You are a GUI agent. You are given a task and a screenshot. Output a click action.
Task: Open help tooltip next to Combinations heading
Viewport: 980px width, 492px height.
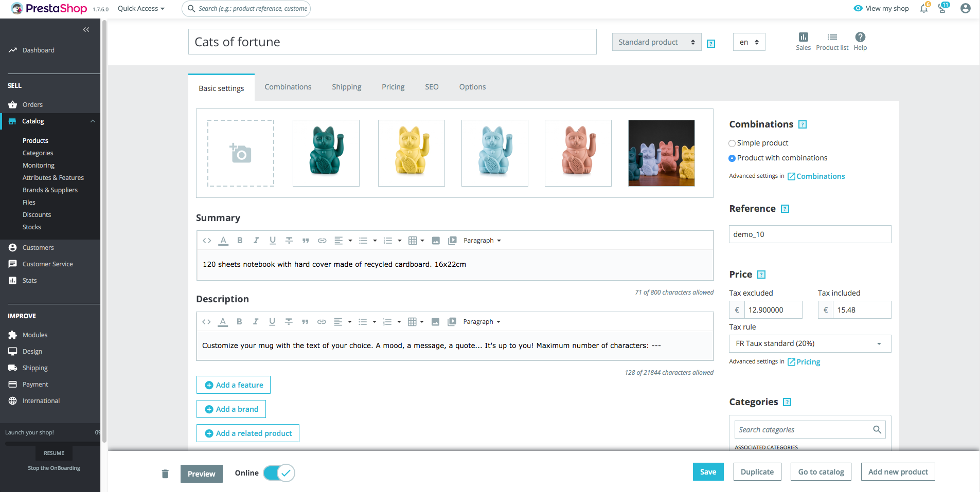803,124
